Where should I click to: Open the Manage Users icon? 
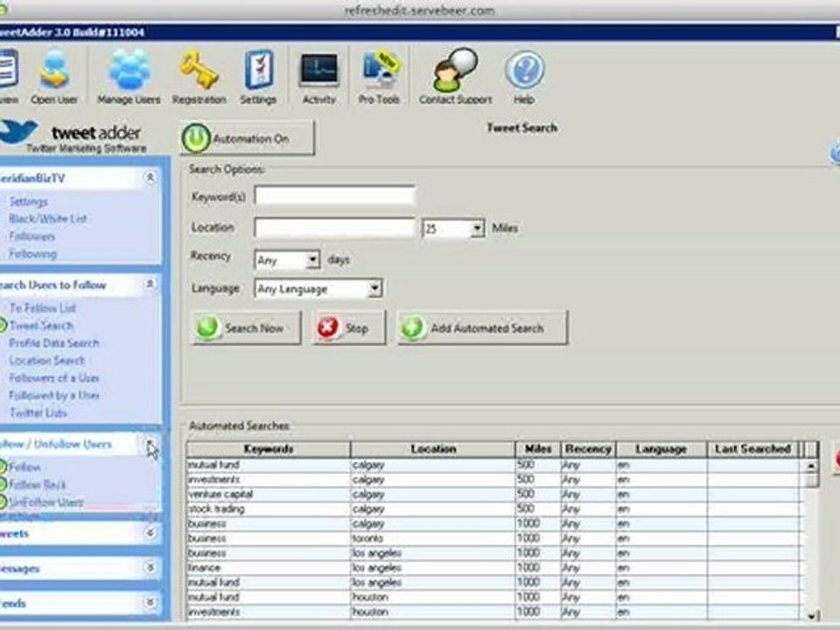(129, 70)
